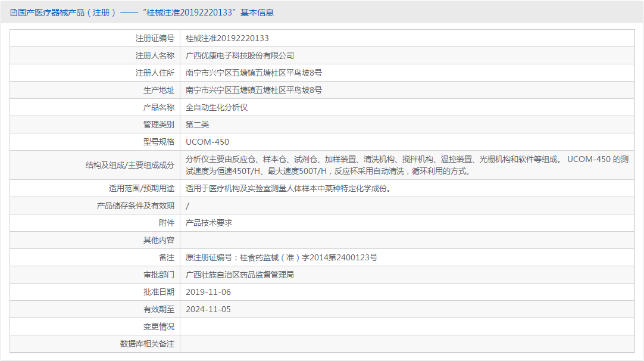Click the expiry date 2024-11-05
Viewport: 644px width, 361px height.
tap(208, 309)
